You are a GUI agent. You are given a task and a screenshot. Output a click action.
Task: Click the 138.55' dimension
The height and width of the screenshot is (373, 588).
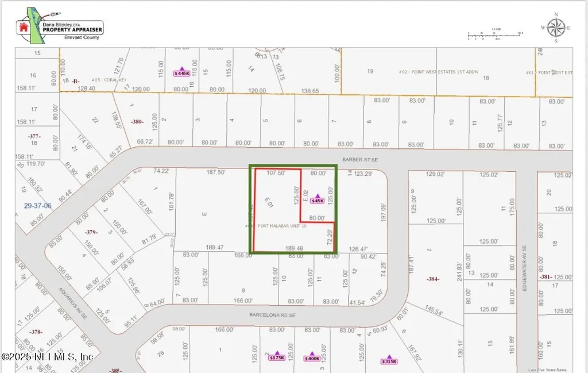pyautogui.click(x=116, y=120)
